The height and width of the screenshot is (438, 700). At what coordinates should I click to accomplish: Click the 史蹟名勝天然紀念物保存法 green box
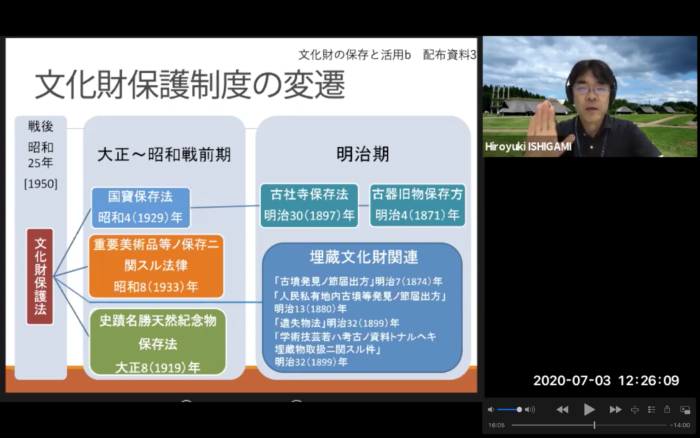tap(157, 342)
